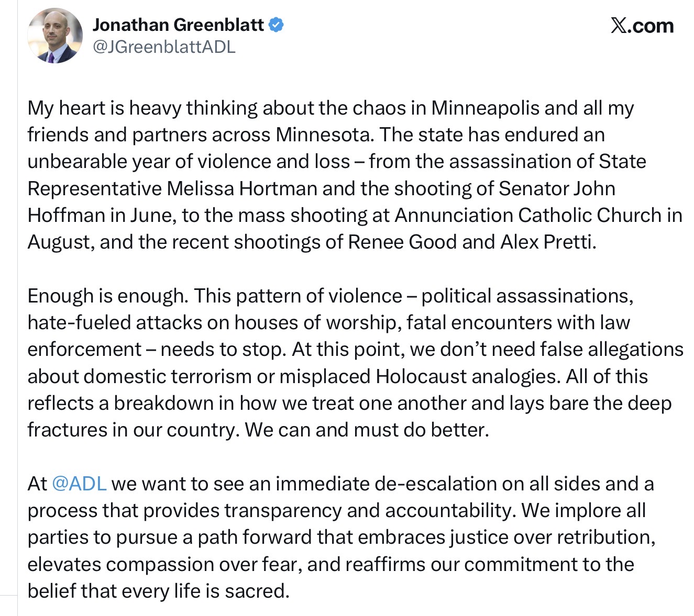
Task: Click the name "Senator John Hoffman" in the post
Action: [557, 188]
